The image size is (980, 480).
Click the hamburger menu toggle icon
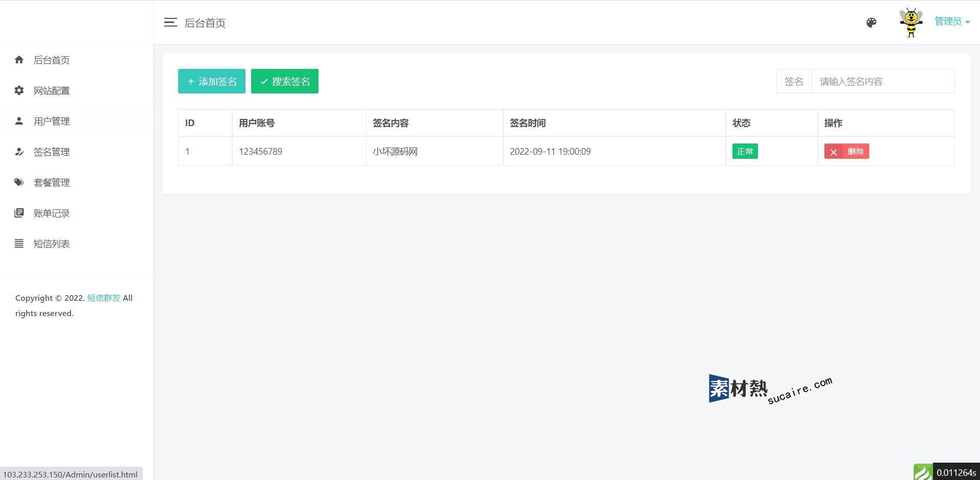click(x=170, y=22)
